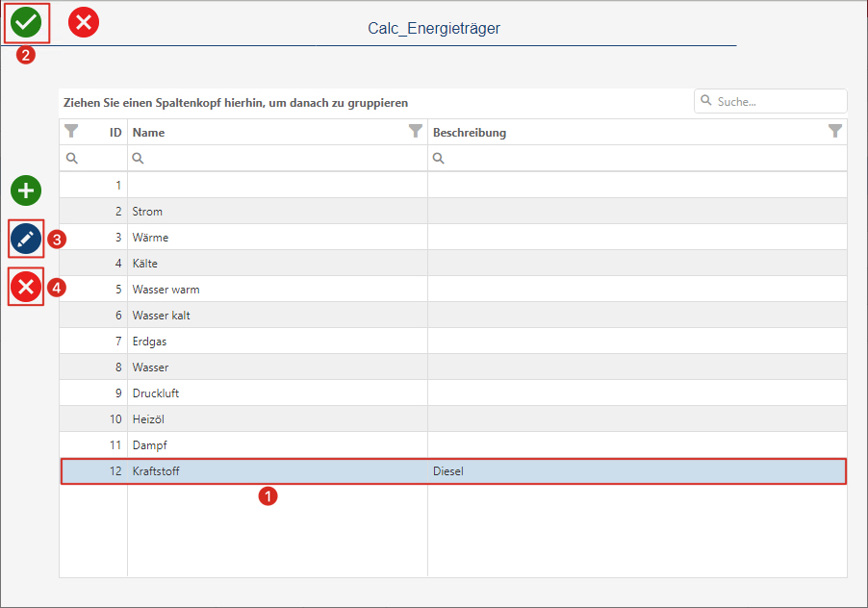
Task: Select the row named Dampf
Action: pos(453,445)
